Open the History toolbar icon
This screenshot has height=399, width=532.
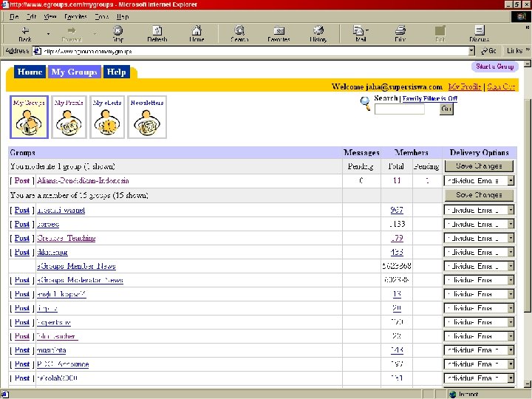click(318, 34)
